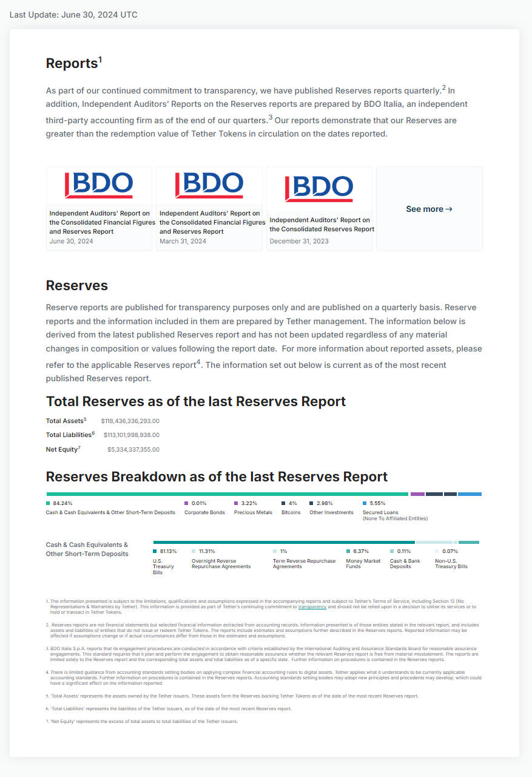Click the Total Assets value $118,436,336,293.00

(x=130, y=421)
